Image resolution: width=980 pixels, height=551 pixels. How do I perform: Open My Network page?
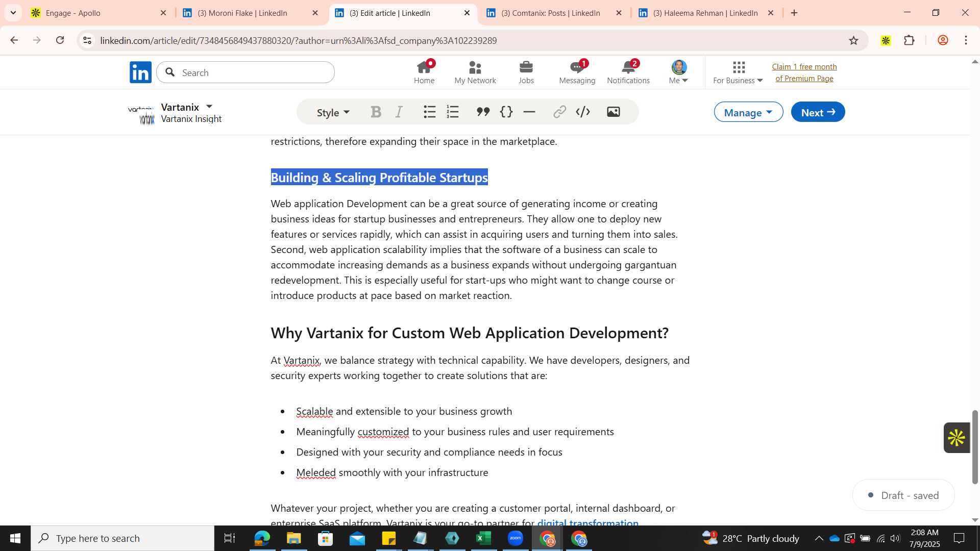[475, 72]
